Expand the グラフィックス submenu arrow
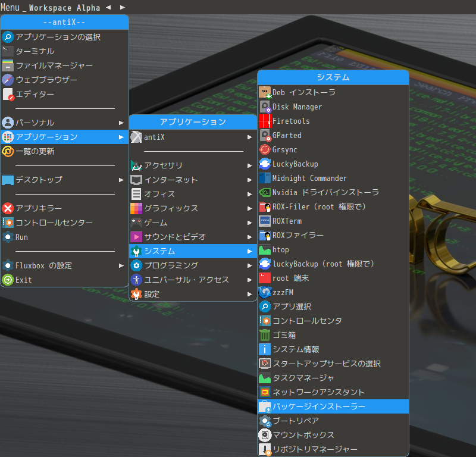Screen dimensions: 476x457 pyautogui.click(x=249, y=208)
